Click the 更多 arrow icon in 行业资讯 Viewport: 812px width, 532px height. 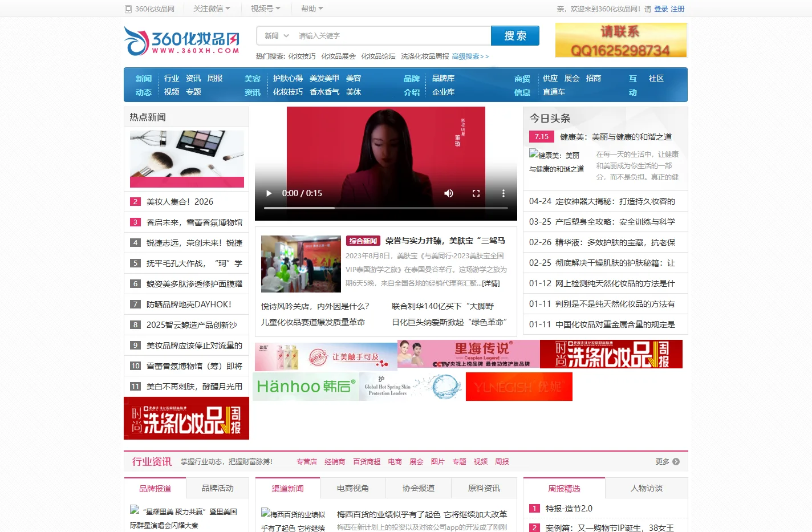coord(676,462)
